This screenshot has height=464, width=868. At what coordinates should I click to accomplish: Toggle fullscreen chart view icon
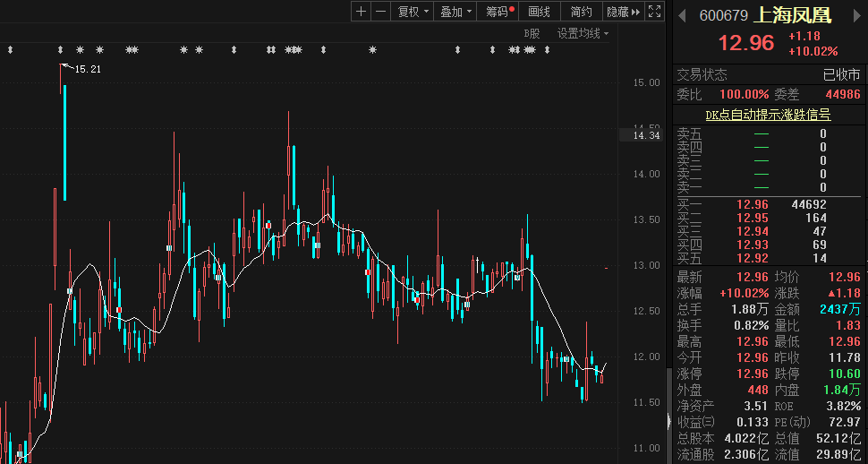pos(655,12)
